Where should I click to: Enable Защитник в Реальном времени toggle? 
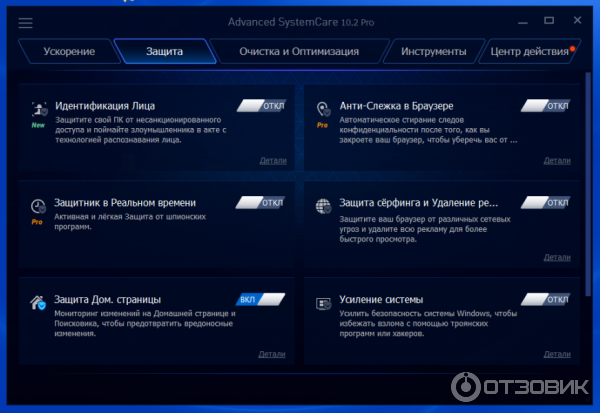click(x=261, y=202)
